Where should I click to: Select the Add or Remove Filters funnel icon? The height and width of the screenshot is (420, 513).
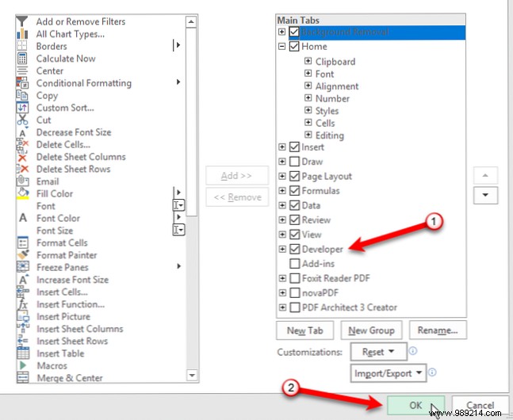[x=22, y=21]
